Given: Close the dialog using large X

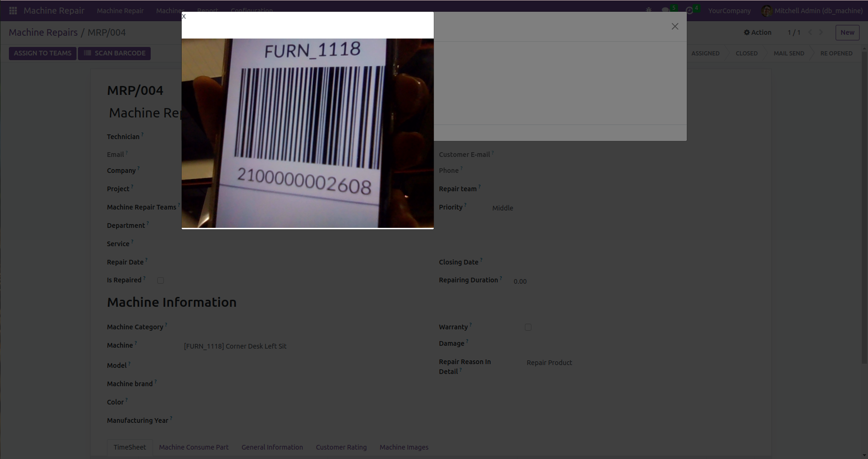Looking at the screenshot, I should point(675,26).
